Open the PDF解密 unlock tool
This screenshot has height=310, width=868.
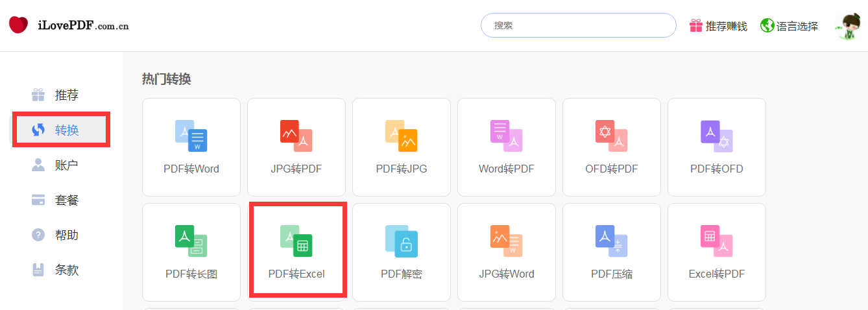(402, 252)
